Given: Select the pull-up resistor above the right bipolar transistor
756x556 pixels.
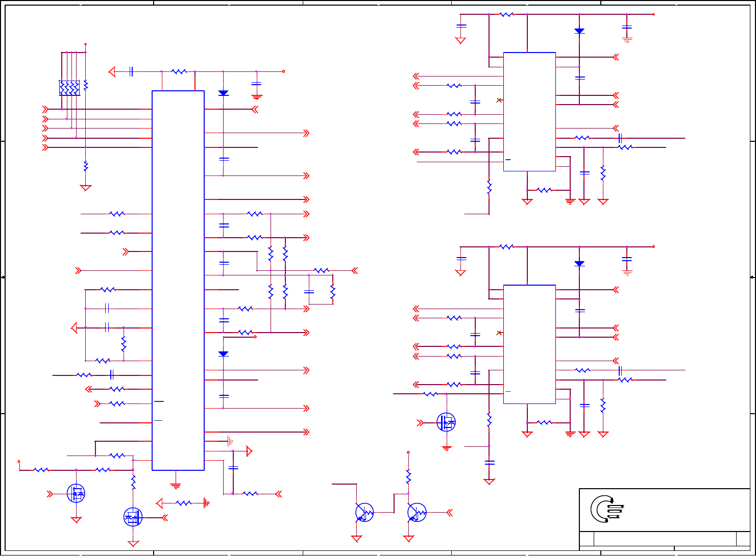Looking at the screenshot, I should (408, 477).
